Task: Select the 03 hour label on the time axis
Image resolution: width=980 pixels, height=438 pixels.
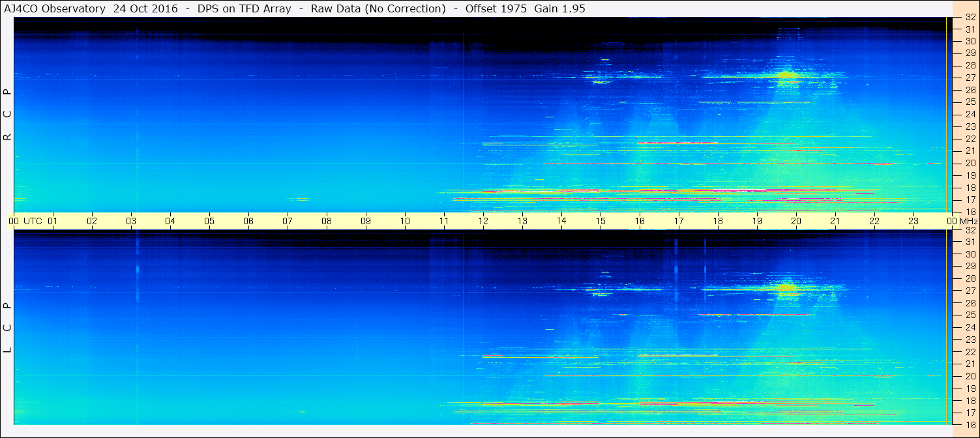Action: pos(131,221)
